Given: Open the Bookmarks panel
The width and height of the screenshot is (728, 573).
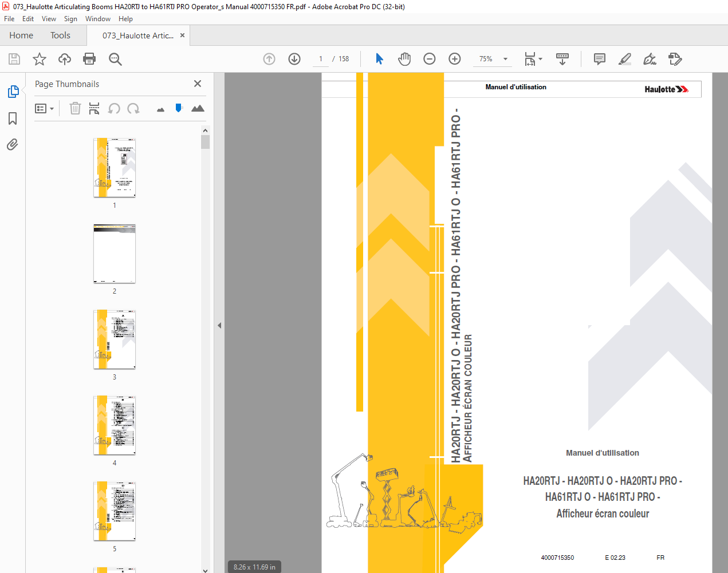Looking at the screenshot, I should click(13, 118).
